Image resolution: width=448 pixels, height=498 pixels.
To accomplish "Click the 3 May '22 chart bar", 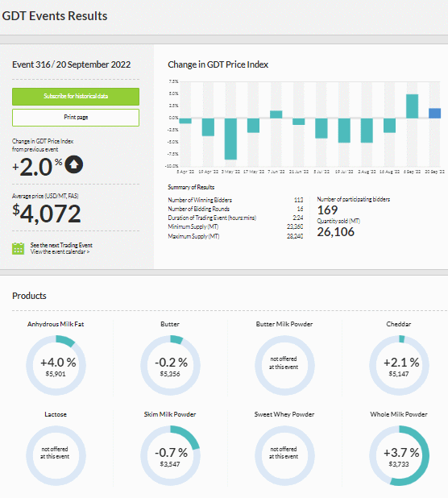I will pos(230,139).
